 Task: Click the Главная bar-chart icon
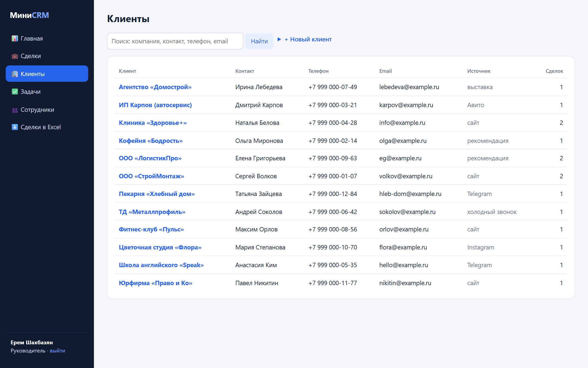(15, 38)
